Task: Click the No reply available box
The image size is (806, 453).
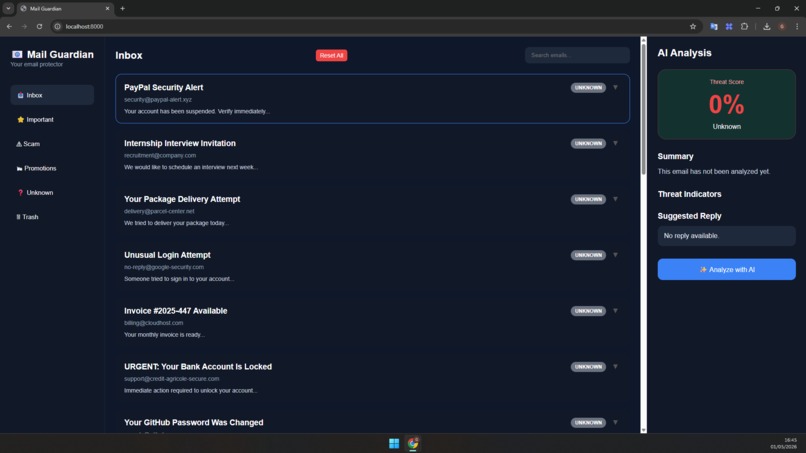Action: click(x=726, y=236)
